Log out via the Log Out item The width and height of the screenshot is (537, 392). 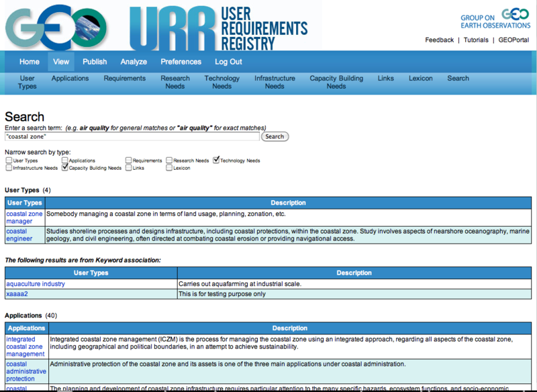tap(229, 62)
